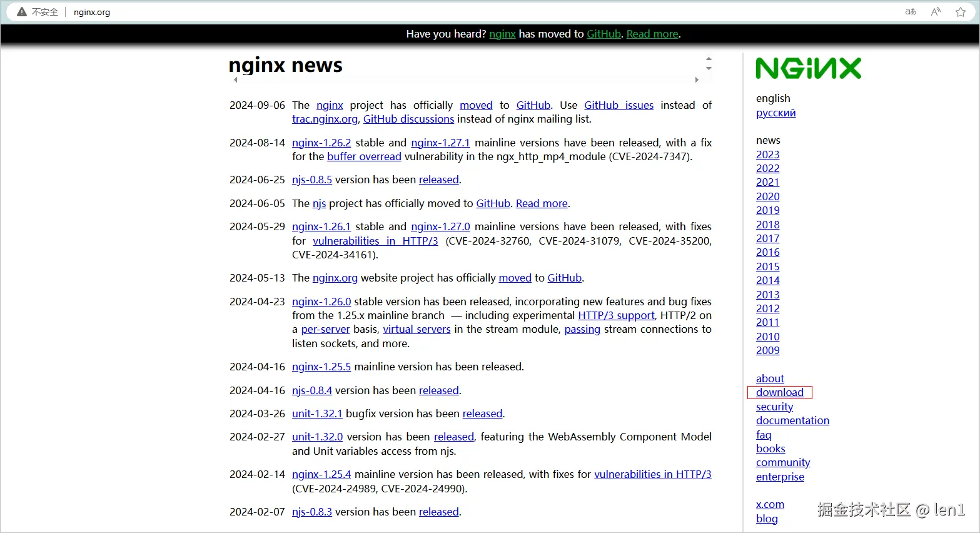Click the nginx-1.26.2 stable release link
The height and width of the screenshot is (533, 980).
pyautogui.click(x=321, y=143)
